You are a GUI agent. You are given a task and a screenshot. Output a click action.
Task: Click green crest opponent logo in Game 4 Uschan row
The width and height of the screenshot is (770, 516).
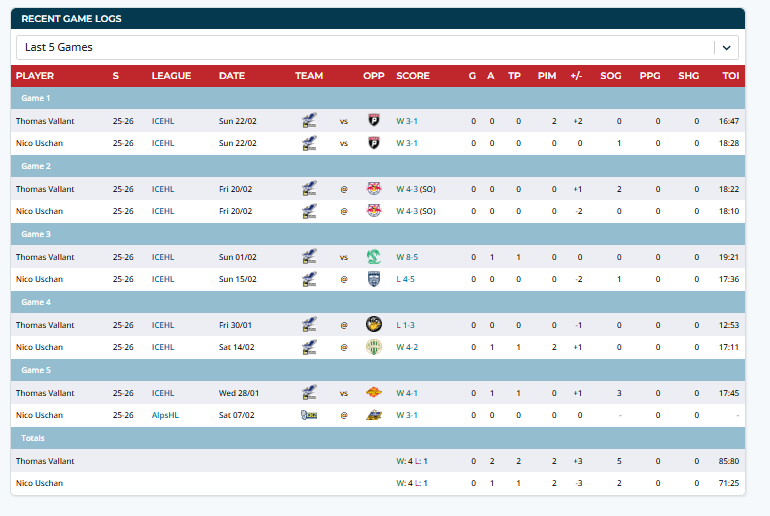[x=374, y=347]
